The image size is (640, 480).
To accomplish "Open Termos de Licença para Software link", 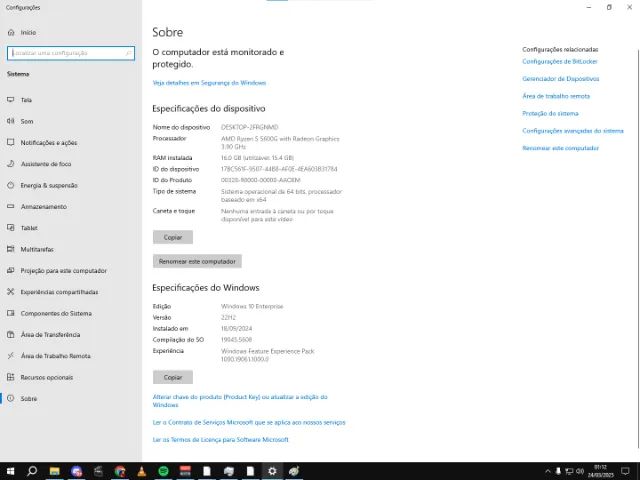I will pos(220,440).
